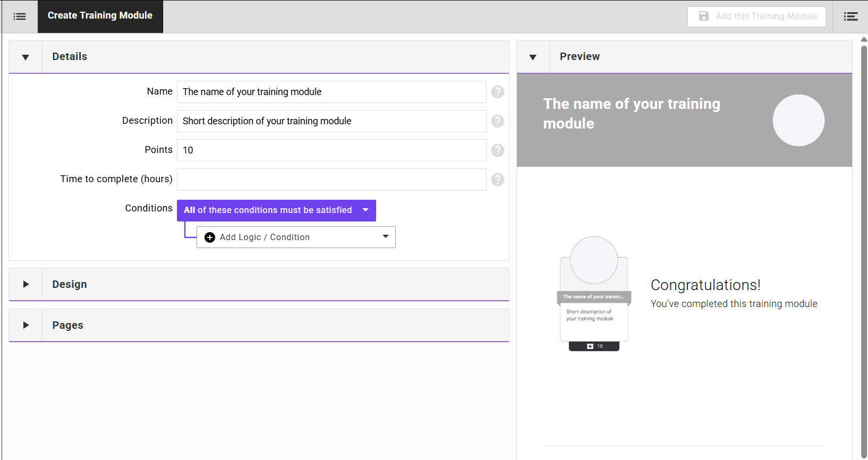Collapse the Preview panel arrow
This screenshot has width=868, height=460.
click(x=533, y=57)
